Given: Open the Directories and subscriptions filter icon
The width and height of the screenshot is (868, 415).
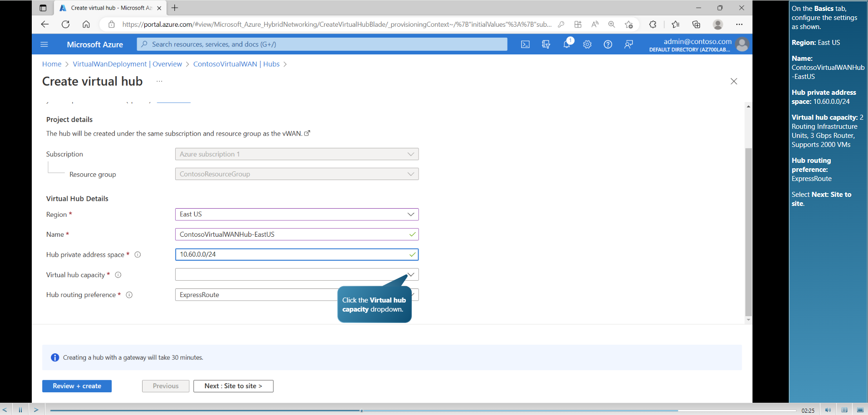Looking at the screenshot, I should [x=546, y=44].
